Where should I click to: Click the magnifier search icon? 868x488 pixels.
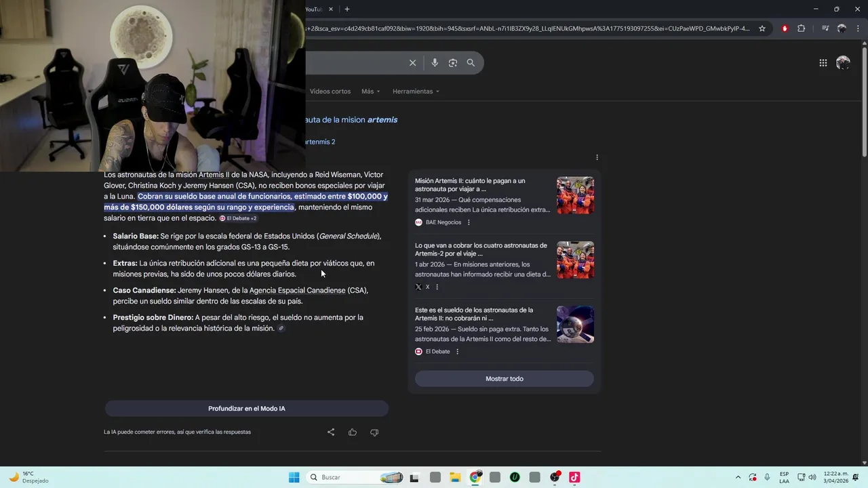(471, 62)
